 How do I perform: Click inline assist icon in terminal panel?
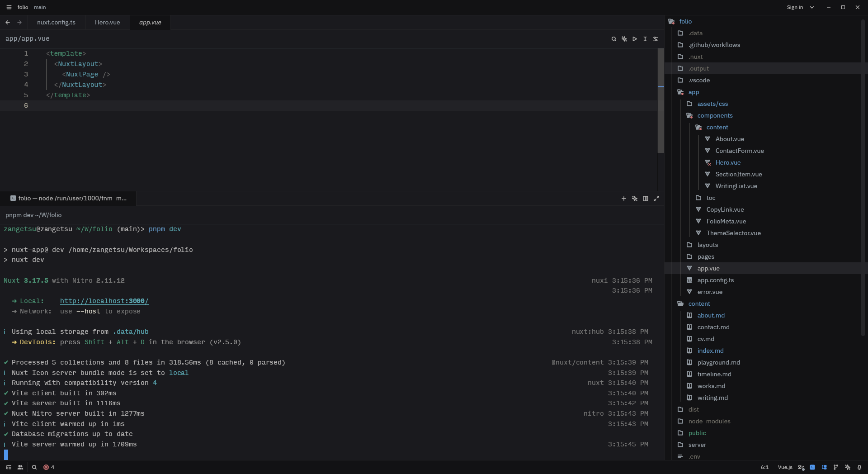pos(635,199)
